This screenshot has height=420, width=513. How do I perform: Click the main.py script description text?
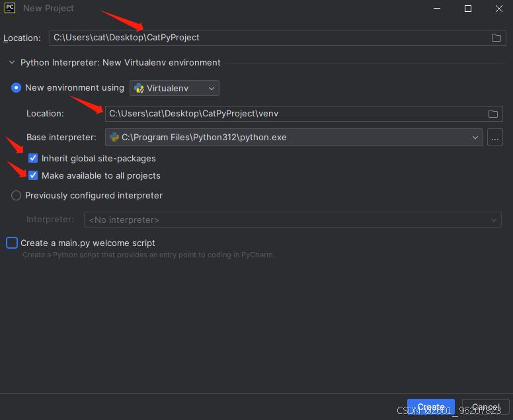pyautogui.click(x=149, y=255)
